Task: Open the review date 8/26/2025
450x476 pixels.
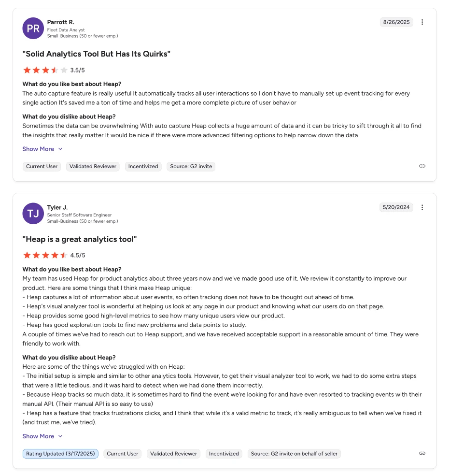Action: pyautogui.click(x=396, y=22)
